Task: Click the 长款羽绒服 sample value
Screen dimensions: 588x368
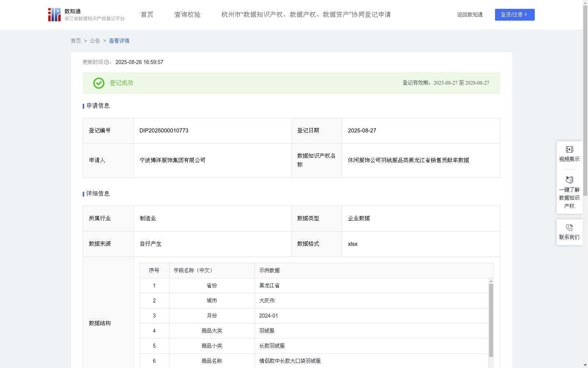Action: [x=272, y=346]
